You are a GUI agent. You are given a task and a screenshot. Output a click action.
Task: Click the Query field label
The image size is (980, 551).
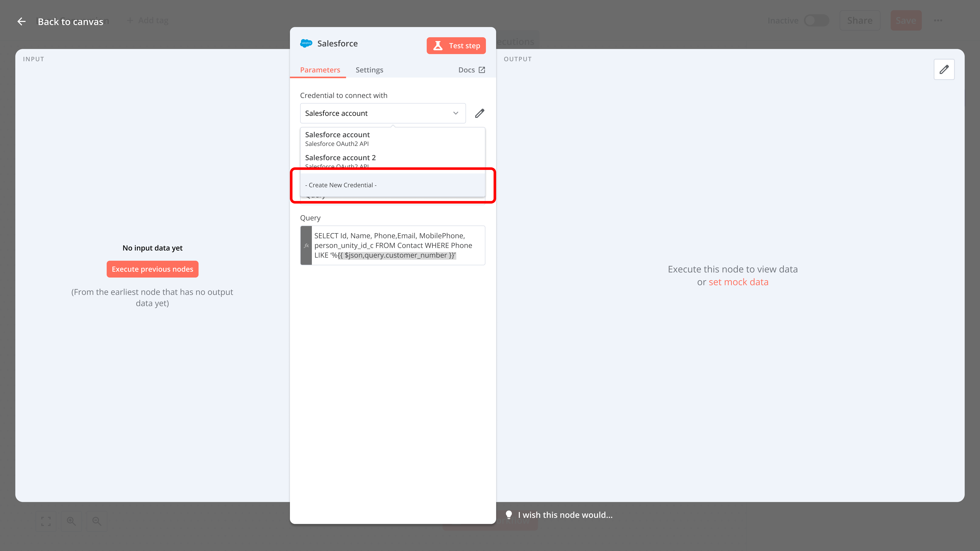310,218
